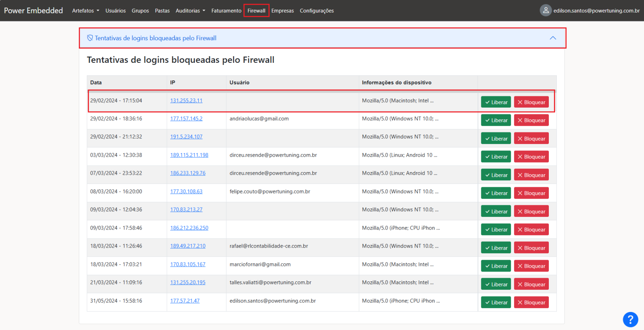Navigate to Configurações
This screenshot has width=644, height=330.
(317, 11)
